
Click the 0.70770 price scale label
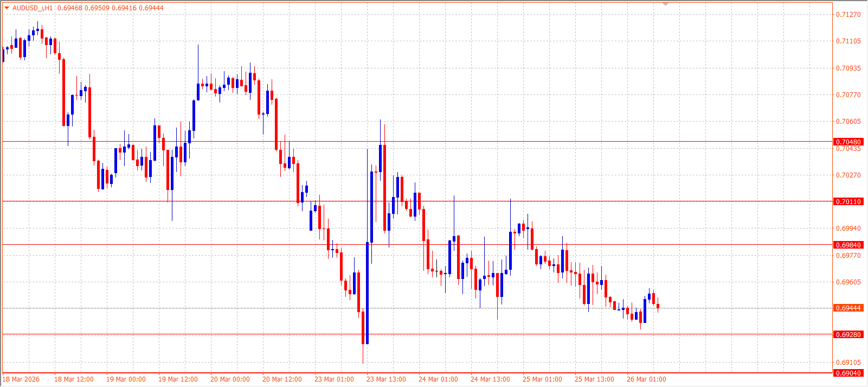(x=848, y=95)
